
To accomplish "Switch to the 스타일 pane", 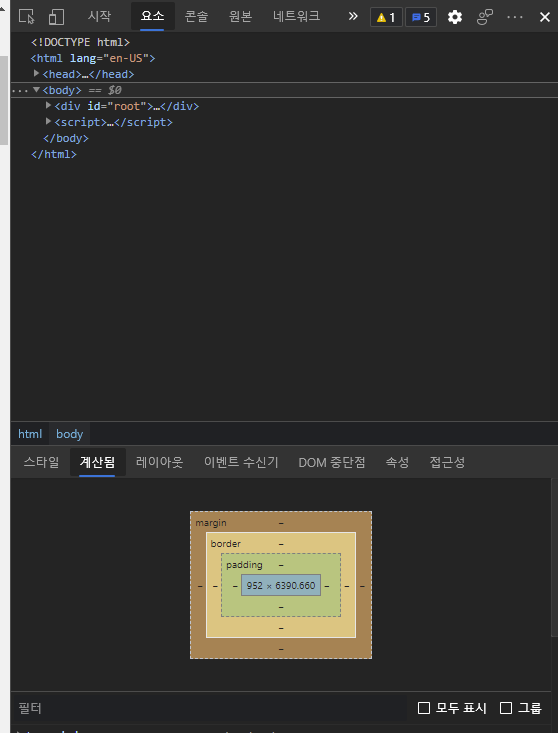I will pos(41,462).
